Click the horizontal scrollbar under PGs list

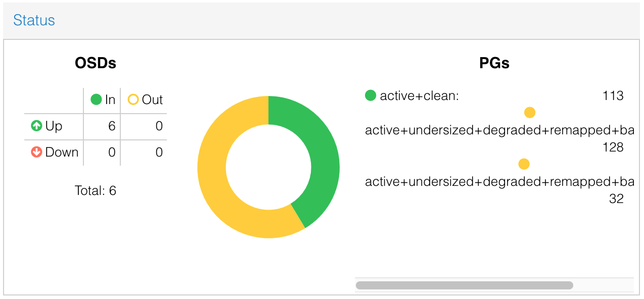pos(464,285)
